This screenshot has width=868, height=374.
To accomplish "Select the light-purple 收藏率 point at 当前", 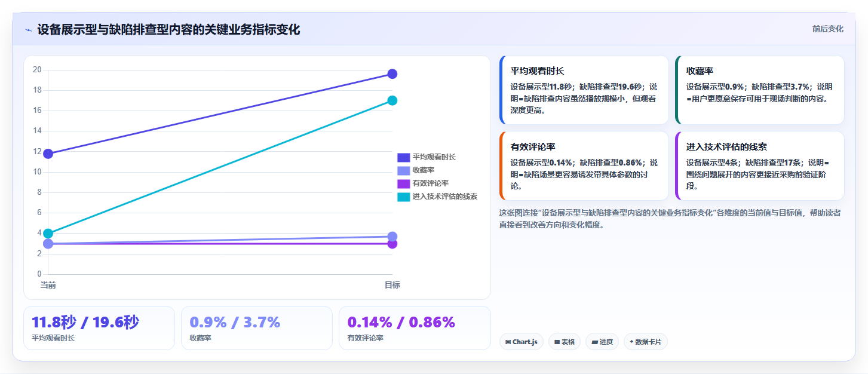I will pyautogui.click(x=48, y=244).
